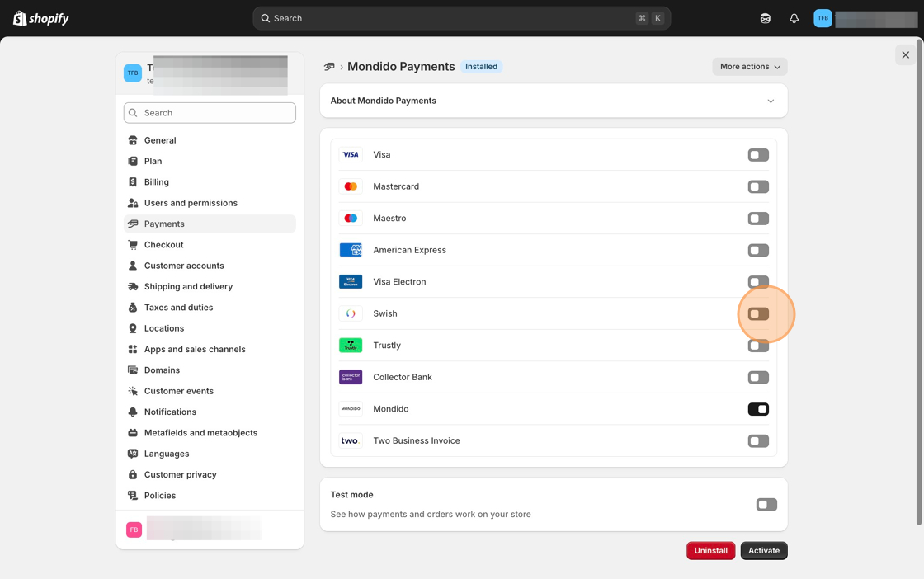This screenshot has width=924, height=579.
Task: Click the payments breadcrumb icon
Action: 329,67
